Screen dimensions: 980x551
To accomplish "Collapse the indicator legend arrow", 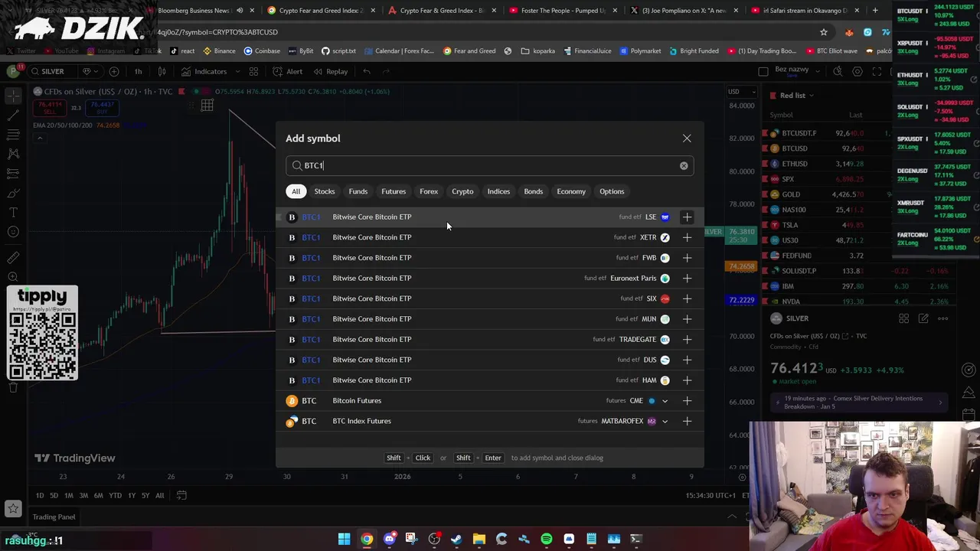I will (x=40, y=138).
